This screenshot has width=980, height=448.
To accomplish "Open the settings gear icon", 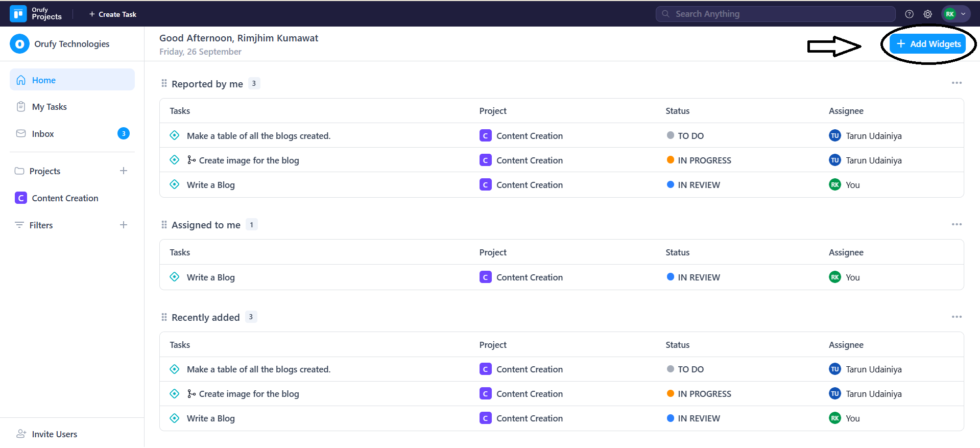I will [927, 14].
